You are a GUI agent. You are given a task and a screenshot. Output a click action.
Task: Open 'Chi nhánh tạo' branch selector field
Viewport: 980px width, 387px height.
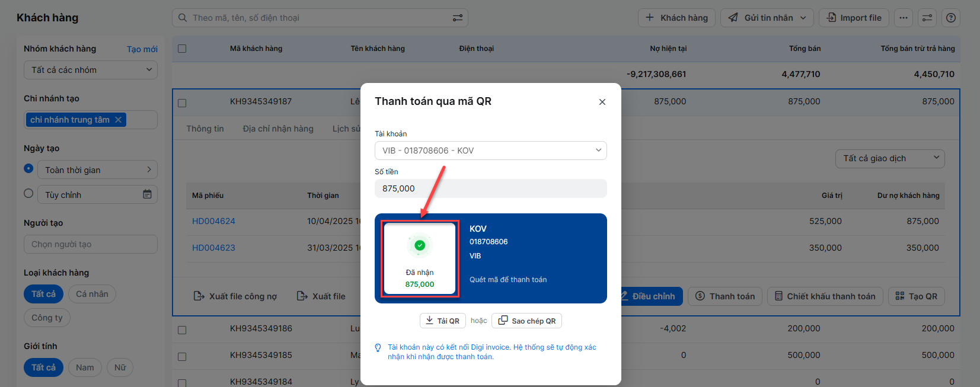pyautogui.click(x=91, y=120)
